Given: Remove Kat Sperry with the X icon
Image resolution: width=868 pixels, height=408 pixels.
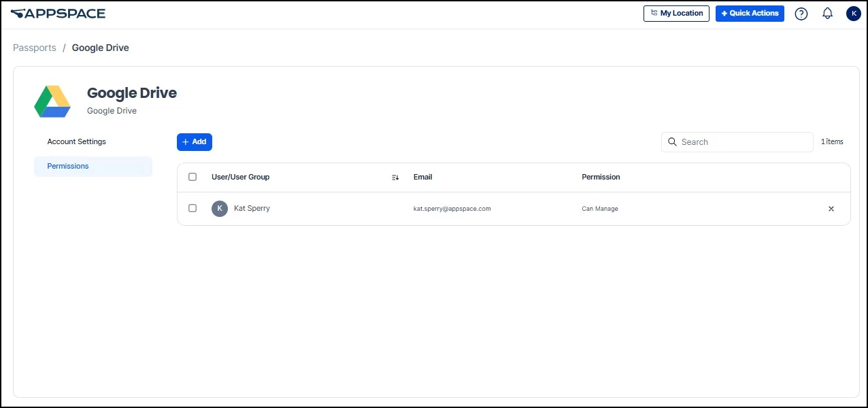Looking at the screenshot, I should coord(831,209).
